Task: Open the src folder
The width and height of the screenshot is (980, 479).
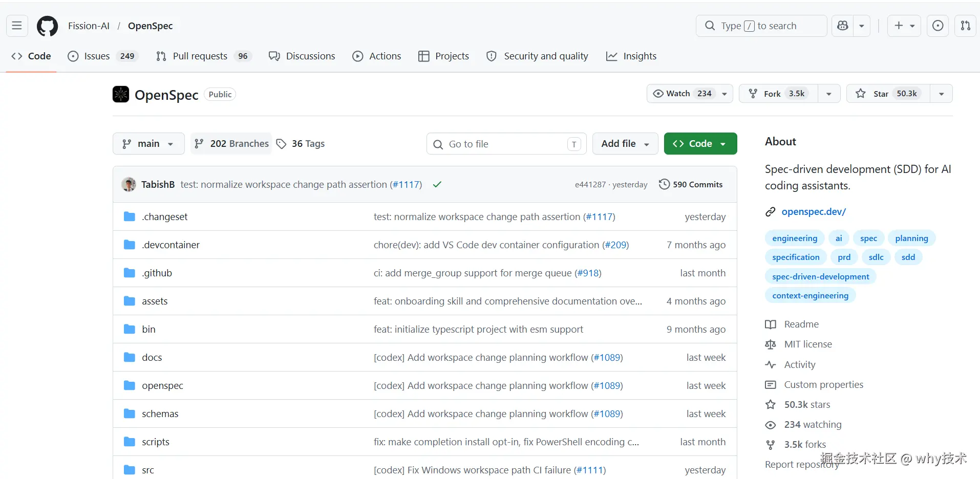Action: coord(148,470)
